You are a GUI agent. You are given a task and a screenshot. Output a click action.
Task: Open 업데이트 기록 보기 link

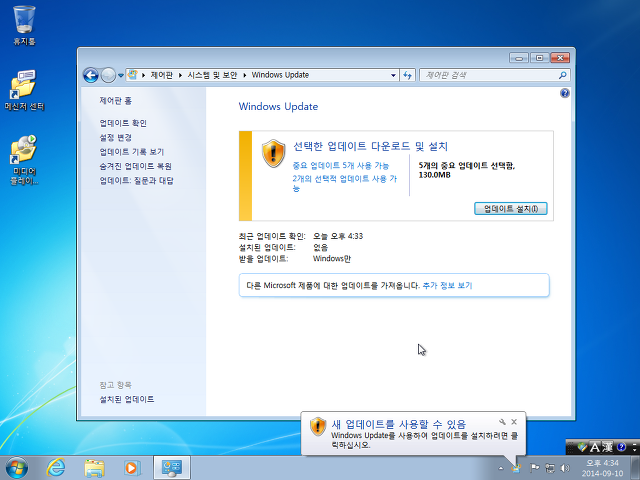point(131,151)
